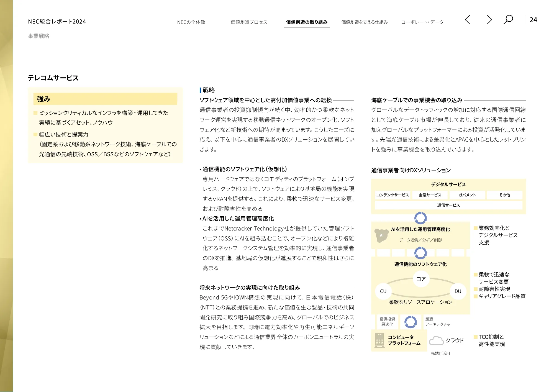This screenshot has height=392, width=554.
Task: Click the server building icon
Action: coord(379,340)
